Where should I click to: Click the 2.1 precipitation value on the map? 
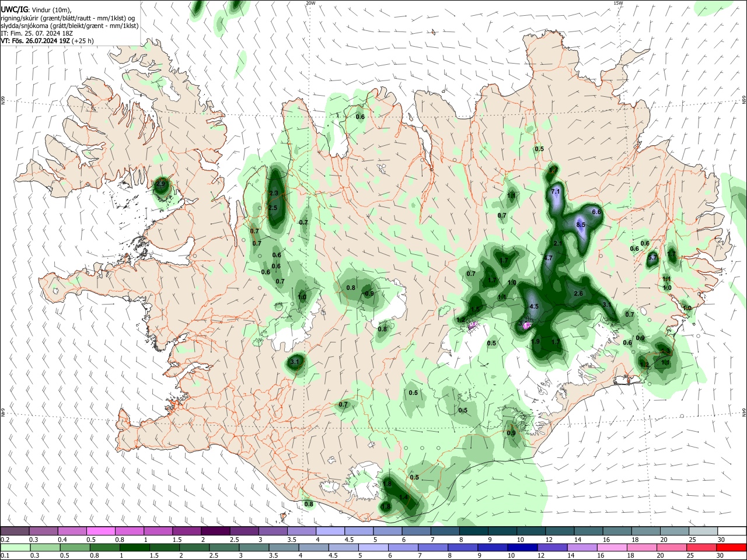[557, 244]
